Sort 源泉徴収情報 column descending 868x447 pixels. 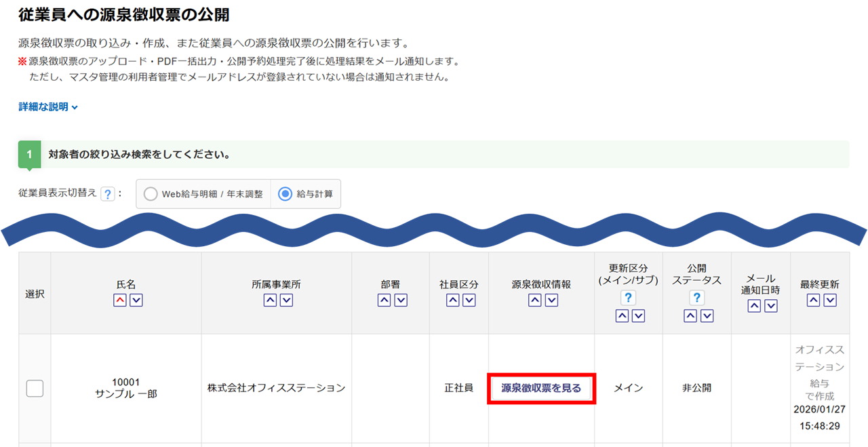click(551, 300)
